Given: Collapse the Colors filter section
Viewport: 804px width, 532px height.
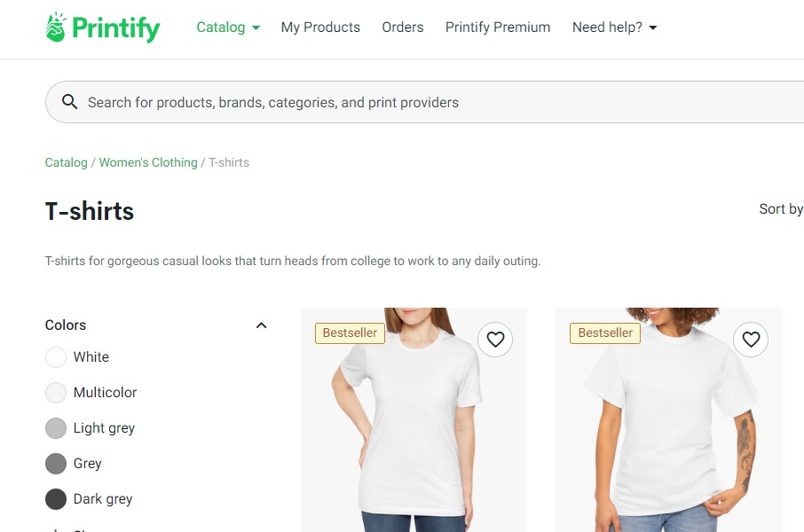Looking at the screenshot, I should (261, 325).
